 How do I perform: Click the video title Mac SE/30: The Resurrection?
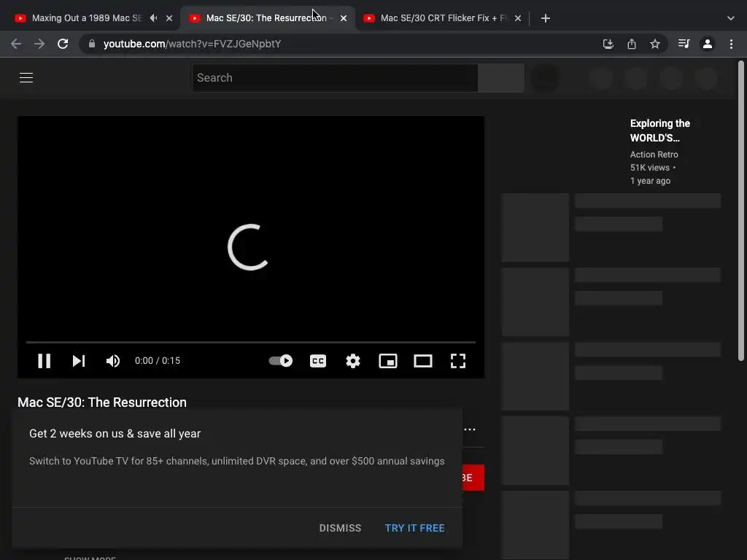click(102, 402)
